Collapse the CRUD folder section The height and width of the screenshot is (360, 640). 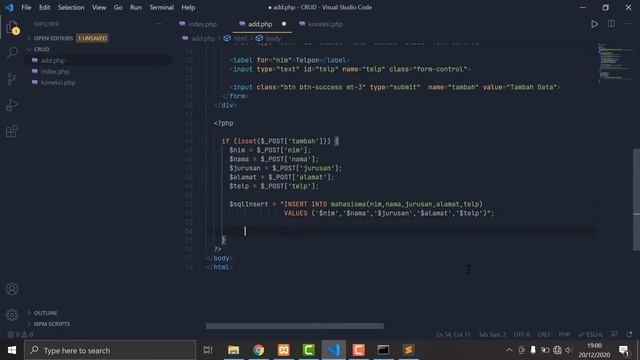(x=41, y=49)
